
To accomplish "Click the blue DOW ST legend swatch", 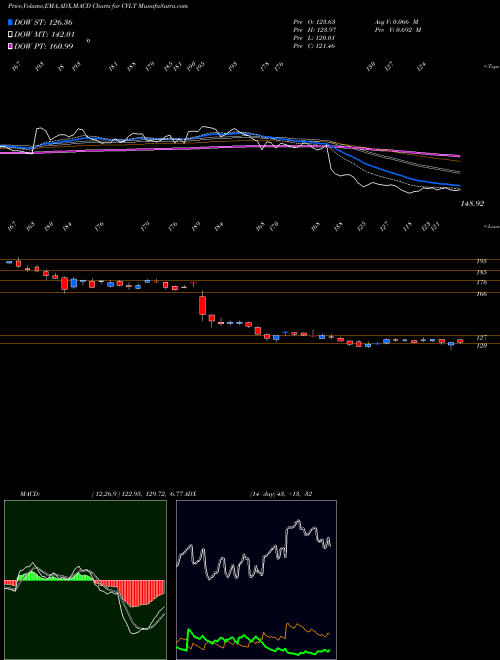I will [x=10, y=22].
